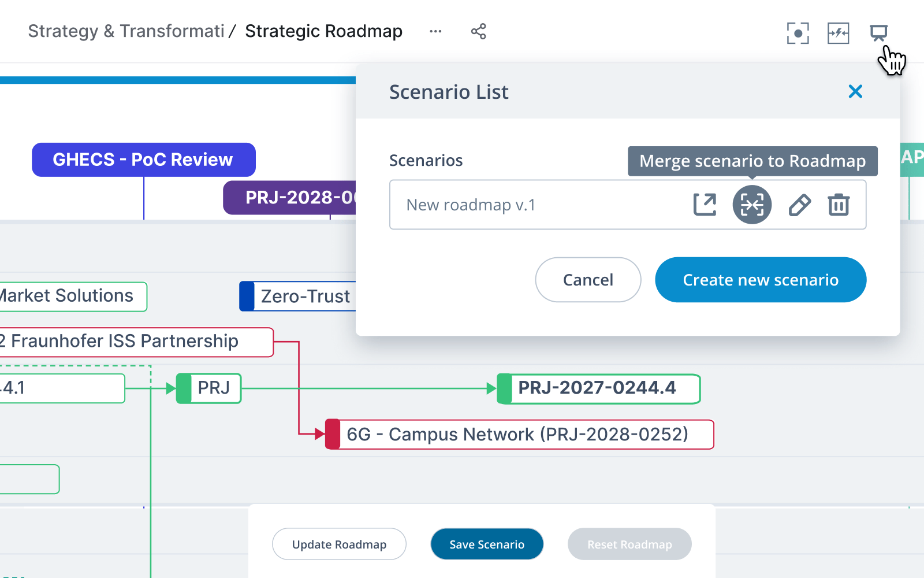Click the Update Roadmap button

point(339,544)
